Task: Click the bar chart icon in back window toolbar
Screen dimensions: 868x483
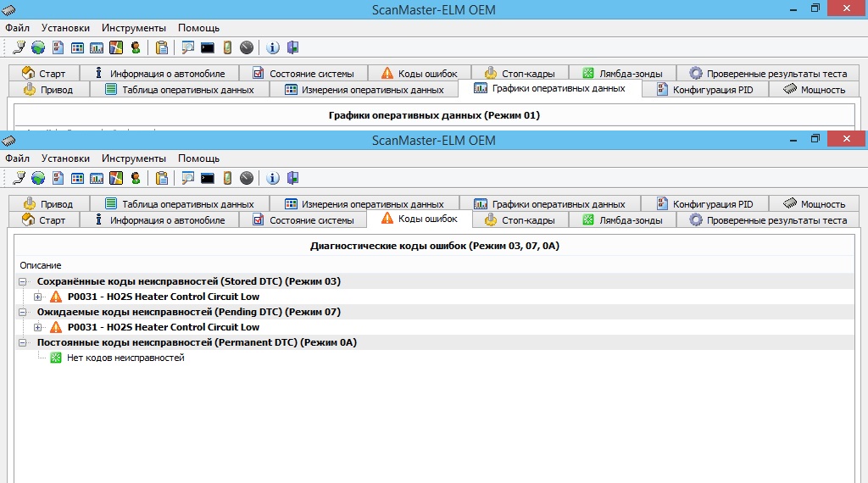Action: coord(97,47)
